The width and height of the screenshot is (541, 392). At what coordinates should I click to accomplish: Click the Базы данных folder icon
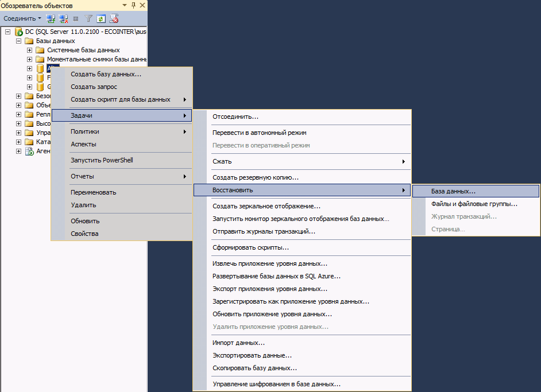[29, 41]
